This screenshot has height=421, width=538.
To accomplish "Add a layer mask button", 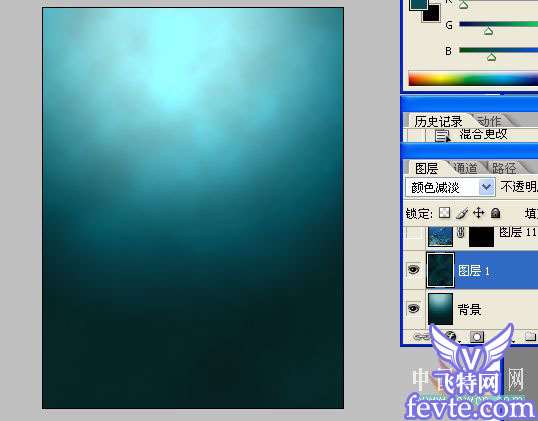I will pos(477,337).
